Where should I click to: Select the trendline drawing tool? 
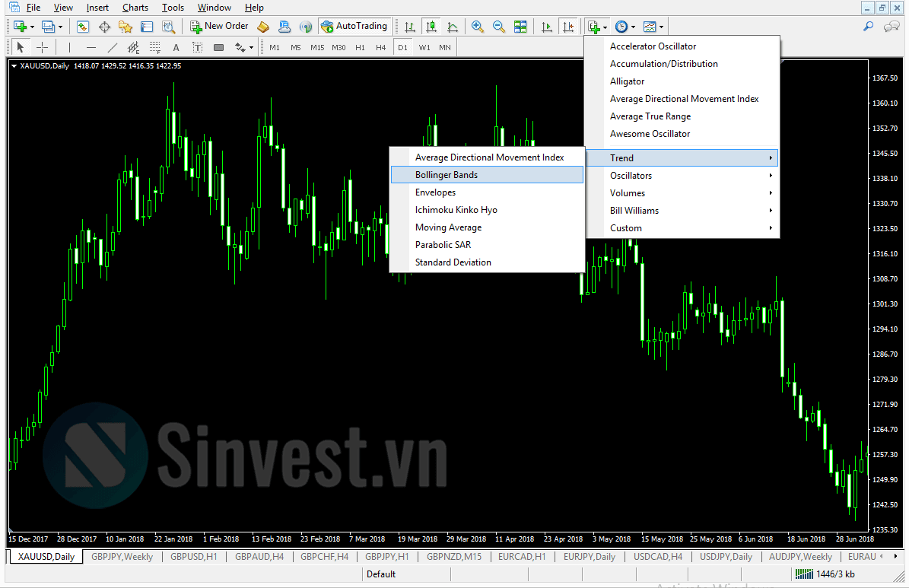[112, 48]
